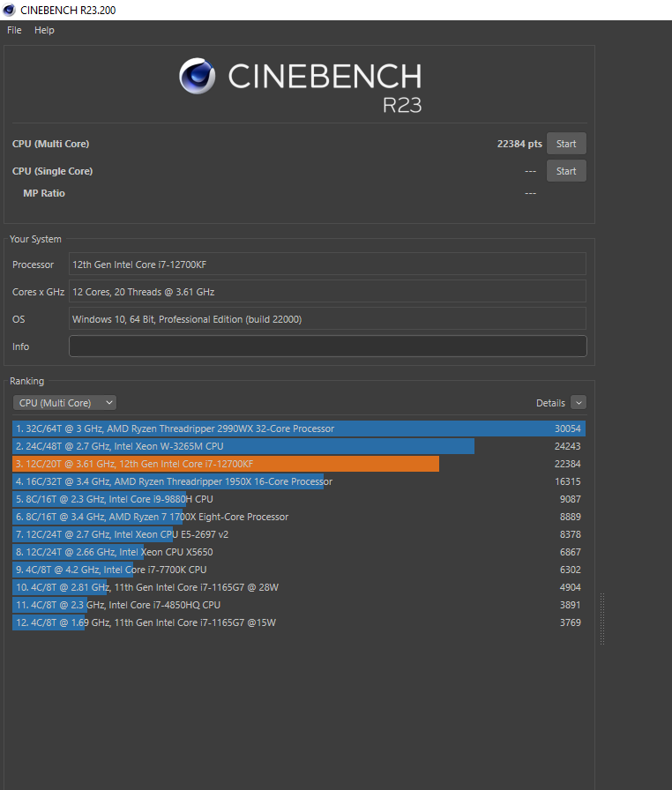Click the score 24243 in ranking
Viewport: 672px width, 790px height.
568,446
